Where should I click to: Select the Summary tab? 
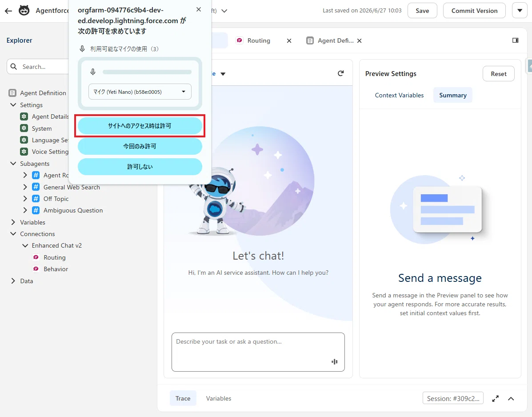point(452,95)
